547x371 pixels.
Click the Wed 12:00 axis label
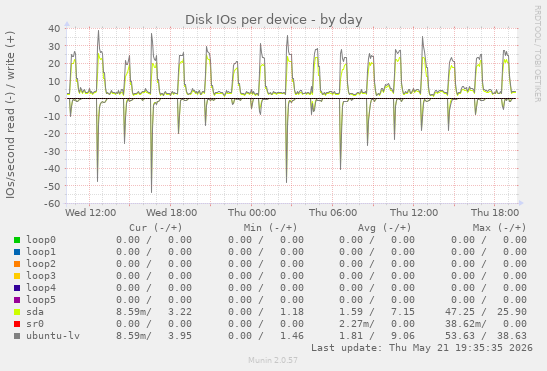click(91, 213)
